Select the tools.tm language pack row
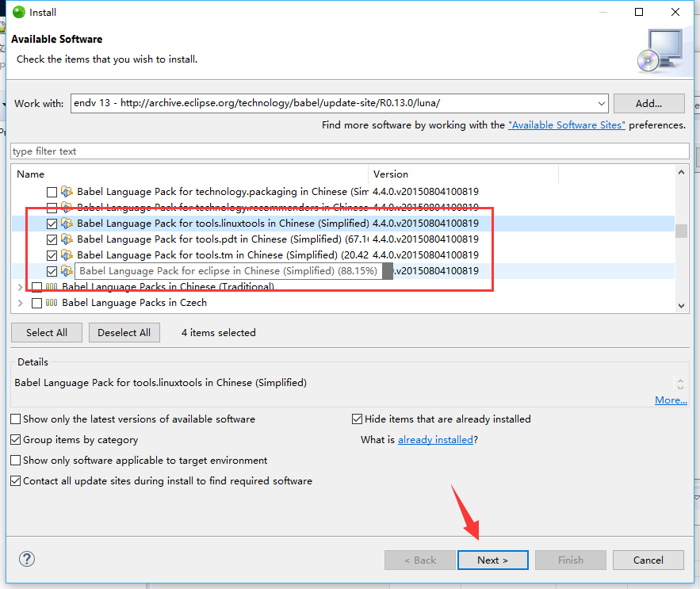This screenshot has height=589, width=700. [x=342, y=255]
